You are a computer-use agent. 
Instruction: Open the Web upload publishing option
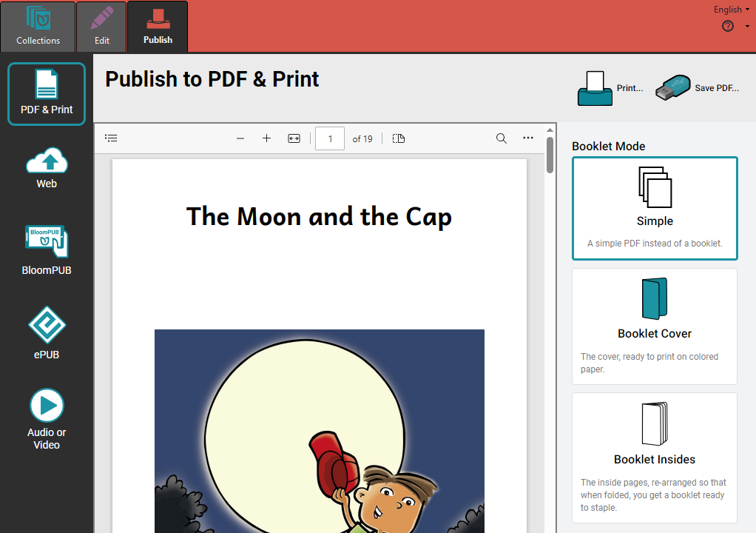tap(47, 168)
